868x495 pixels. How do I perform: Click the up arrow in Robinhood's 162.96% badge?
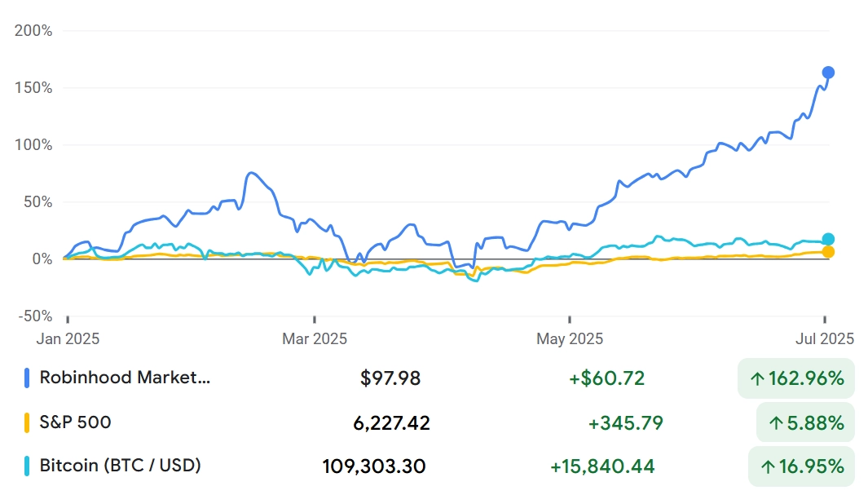(x=757, y=378)
